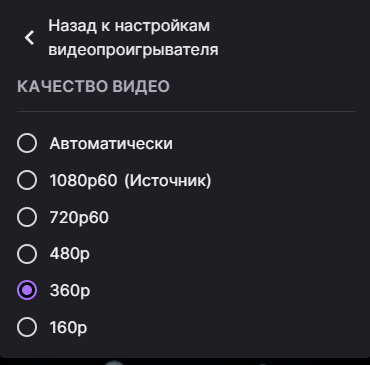Click the "КАЧЕСТВО ВИДЕО" section heading

[x=93, y=87]
